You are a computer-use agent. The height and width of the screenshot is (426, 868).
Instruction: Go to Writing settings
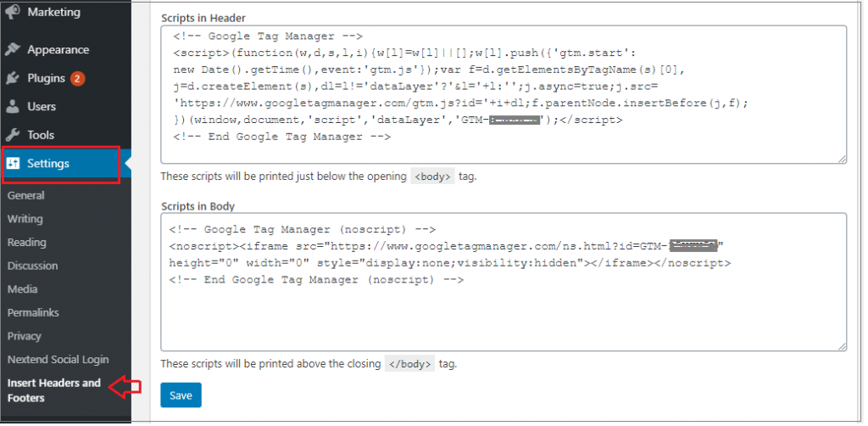pyautogui.click(x=25, y=219)
